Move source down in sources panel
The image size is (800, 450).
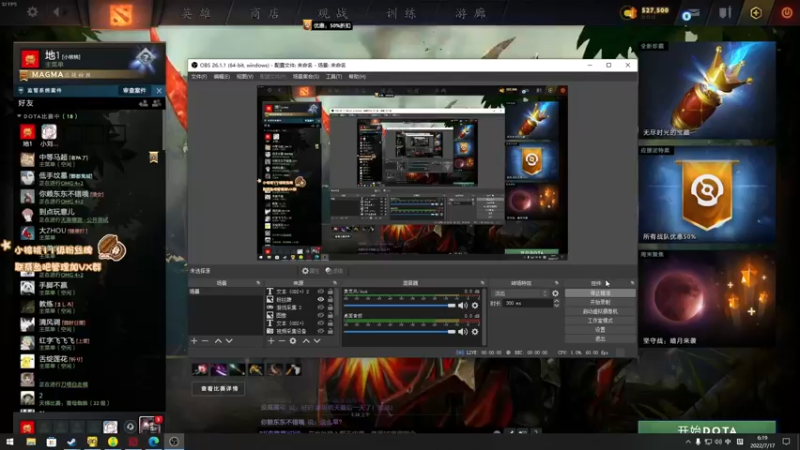317,341
